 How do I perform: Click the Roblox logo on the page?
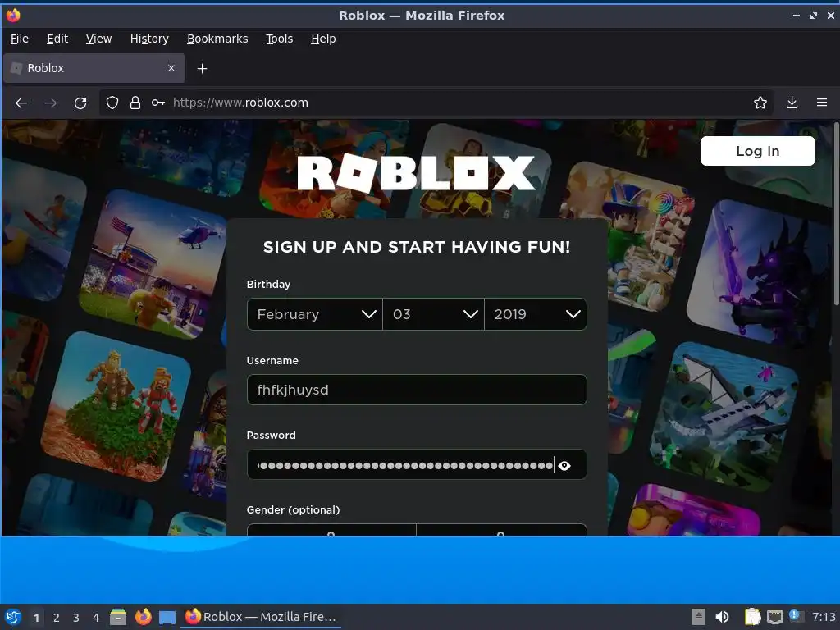[416, 173]
